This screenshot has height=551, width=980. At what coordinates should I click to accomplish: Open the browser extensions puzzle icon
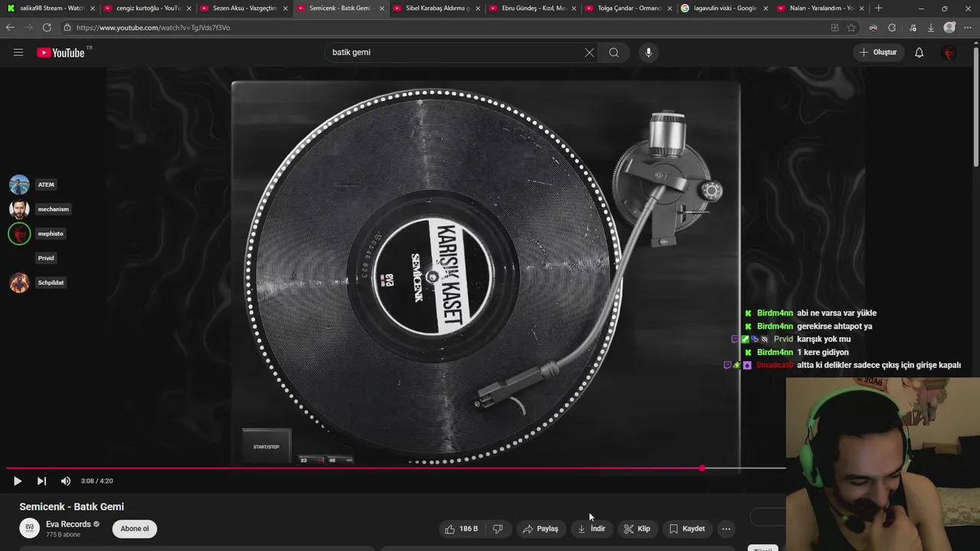[892, 28]
